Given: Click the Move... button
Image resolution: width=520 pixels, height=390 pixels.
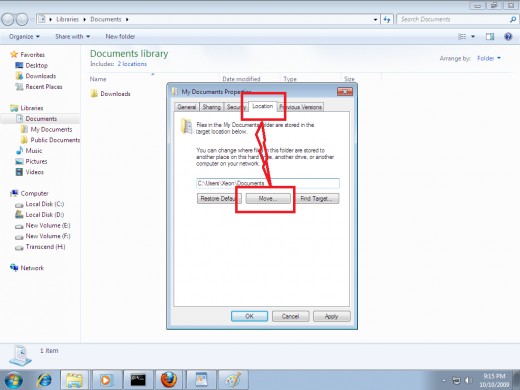Looking at the screenshot, I should (268, 199).
